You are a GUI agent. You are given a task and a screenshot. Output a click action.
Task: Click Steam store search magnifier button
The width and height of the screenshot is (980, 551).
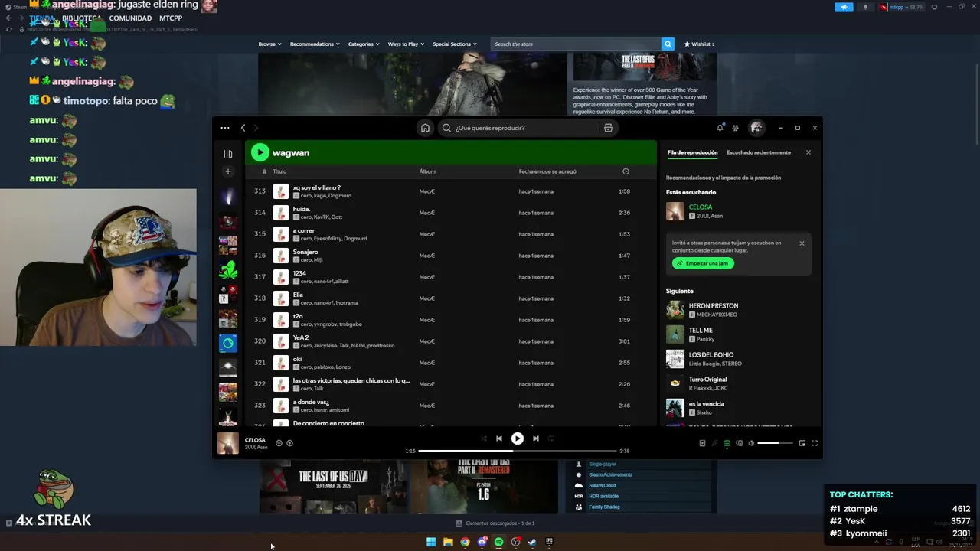(x=668, y=44)
